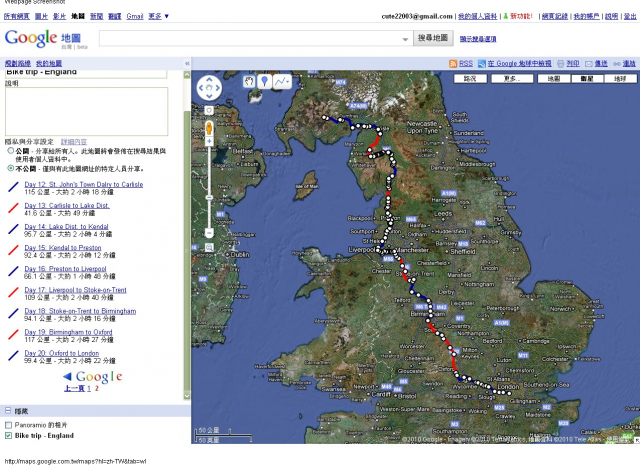Click red line icon for Day 17

tap(13, 293)
